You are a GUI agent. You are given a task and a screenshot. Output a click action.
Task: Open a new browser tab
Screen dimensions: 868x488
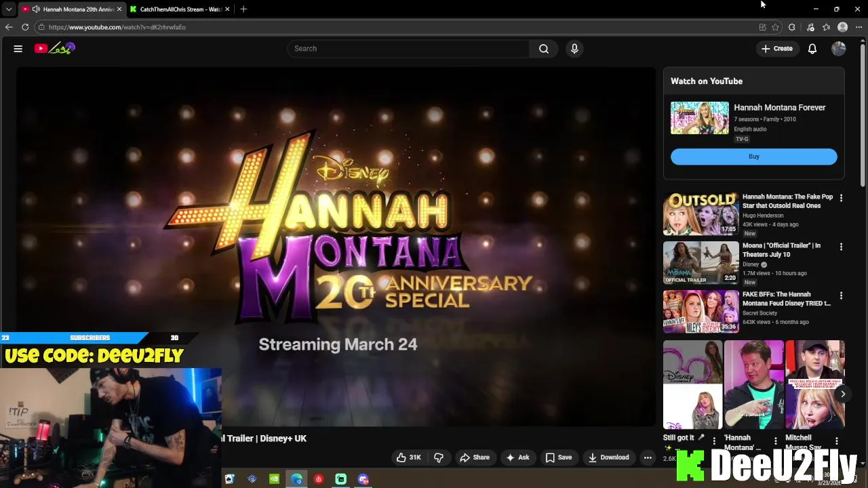(x=243, y=9)
